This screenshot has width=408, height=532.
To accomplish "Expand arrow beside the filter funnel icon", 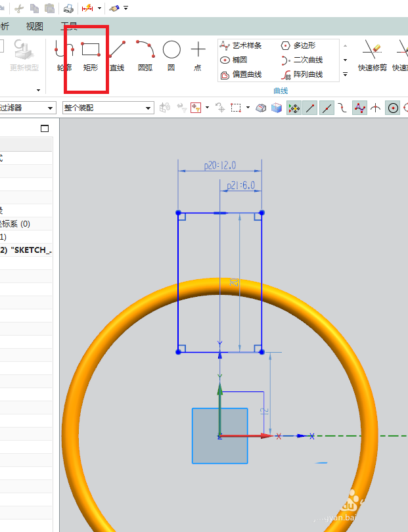I will point(208,108).
